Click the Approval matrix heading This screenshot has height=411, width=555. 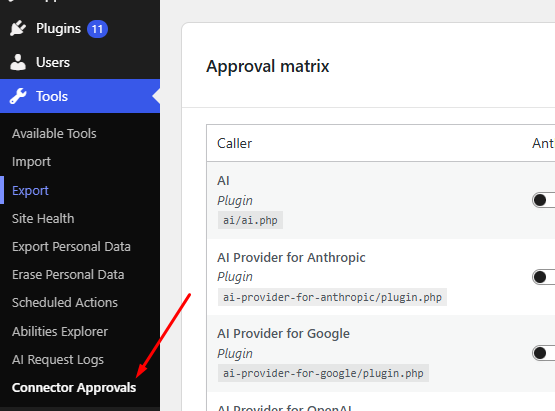click(x=268, y=66)
